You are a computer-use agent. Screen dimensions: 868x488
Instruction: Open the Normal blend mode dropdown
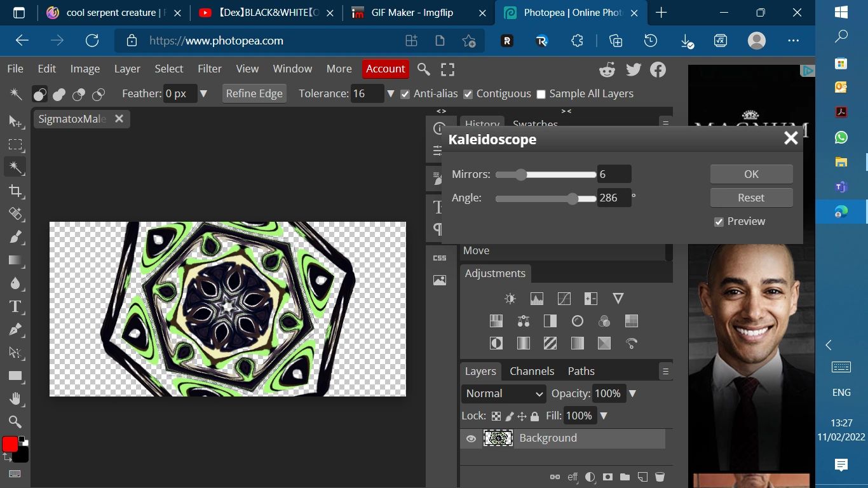pyautogui.click(x=504, y=394)
